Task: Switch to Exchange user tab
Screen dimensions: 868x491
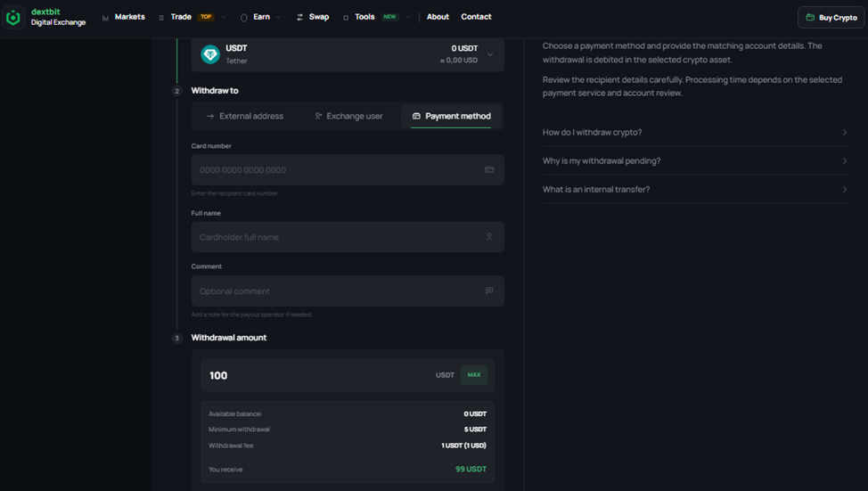Action: [348, 116]
